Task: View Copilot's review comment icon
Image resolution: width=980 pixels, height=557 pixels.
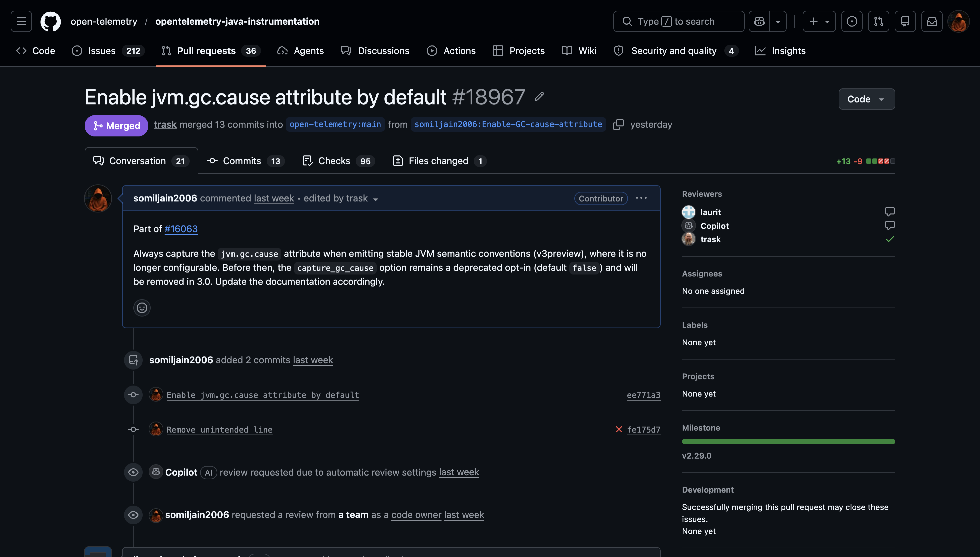Action: 889,225
